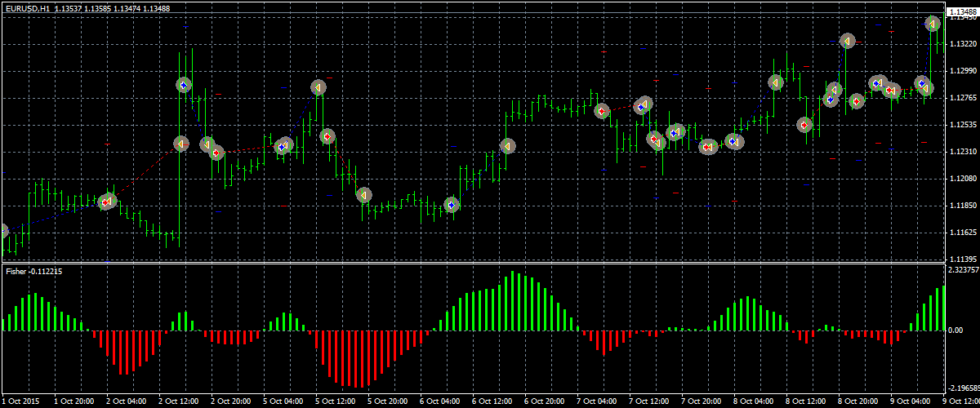This screenshot has width=980, height=408.
Task: Click the 1 Oct 2015 date label
Action: pos(20,401)
